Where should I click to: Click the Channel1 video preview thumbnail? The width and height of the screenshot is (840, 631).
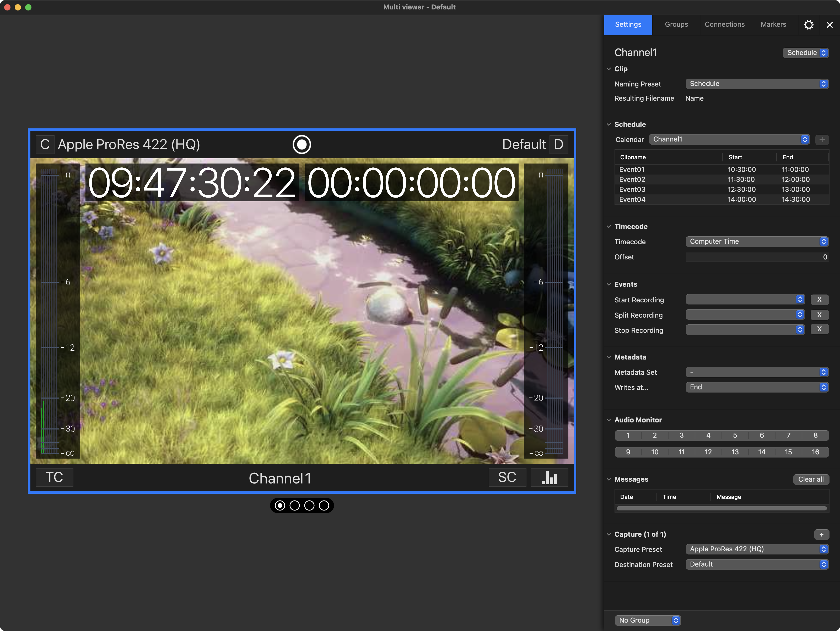point(302,311)
